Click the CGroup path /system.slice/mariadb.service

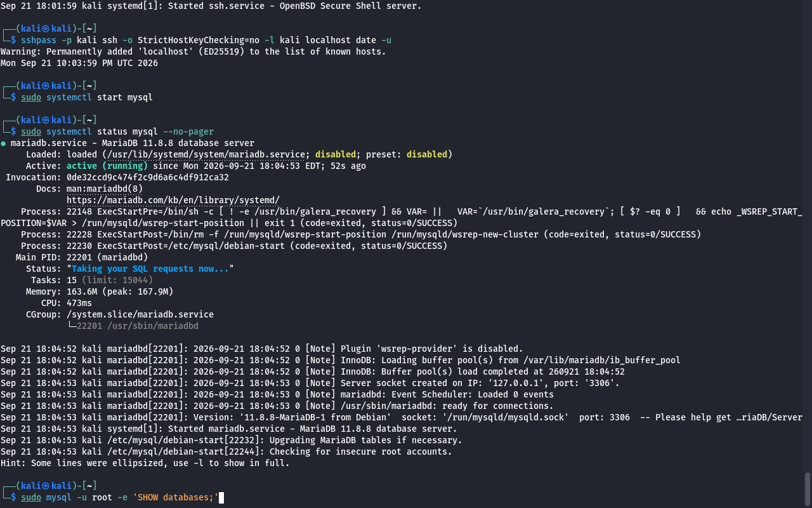140,314
